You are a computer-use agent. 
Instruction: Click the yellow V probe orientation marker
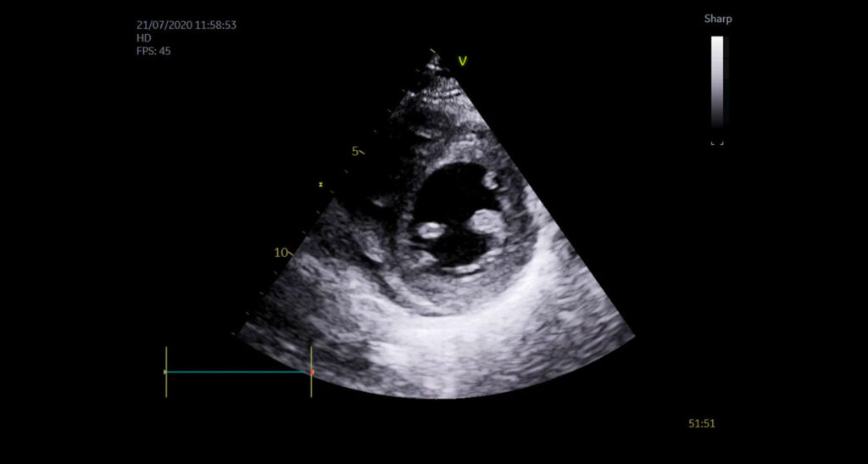pyautogui.click(x=463, y=61)
